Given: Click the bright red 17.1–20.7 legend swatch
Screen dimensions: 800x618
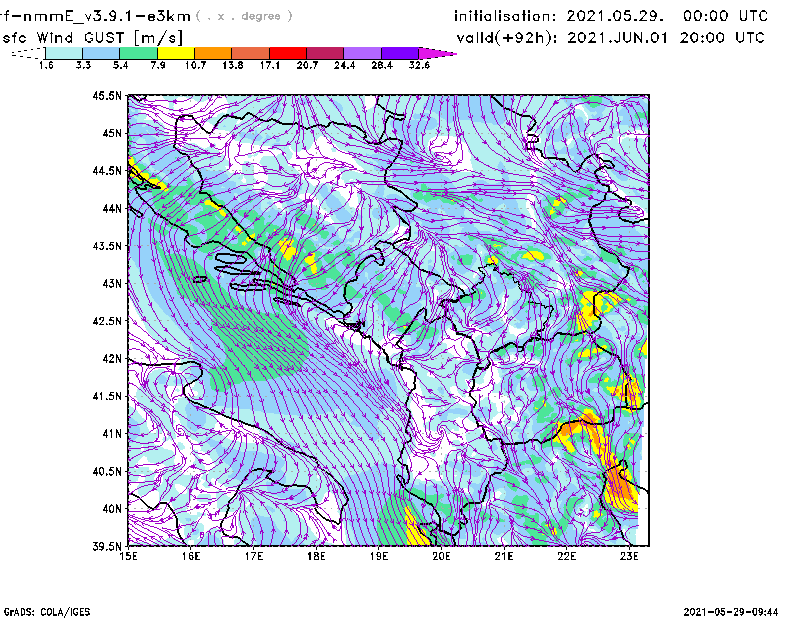Looking at the screenshot, I should coord(288,53).
